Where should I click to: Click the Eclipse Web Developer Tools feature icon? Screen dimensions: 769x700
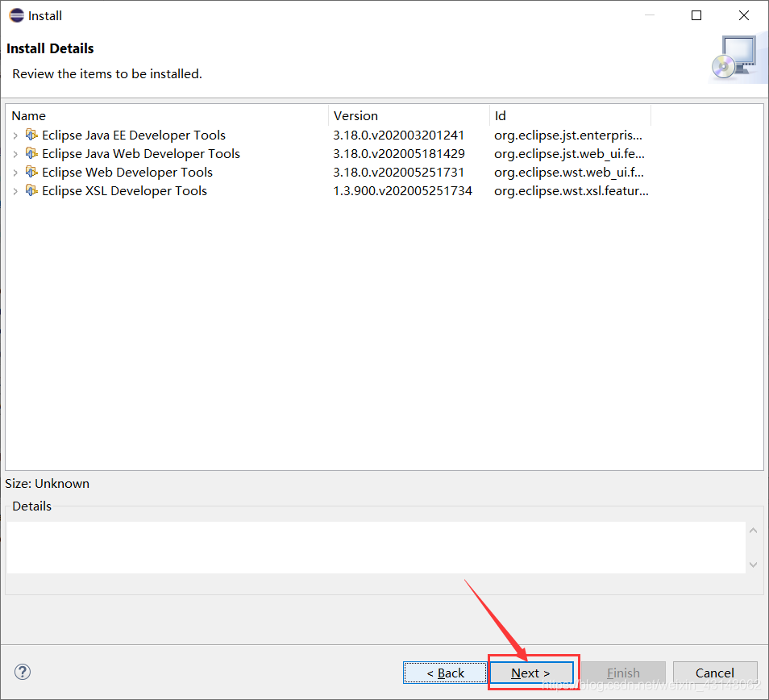pyautogui.click(x=31, y=172)
